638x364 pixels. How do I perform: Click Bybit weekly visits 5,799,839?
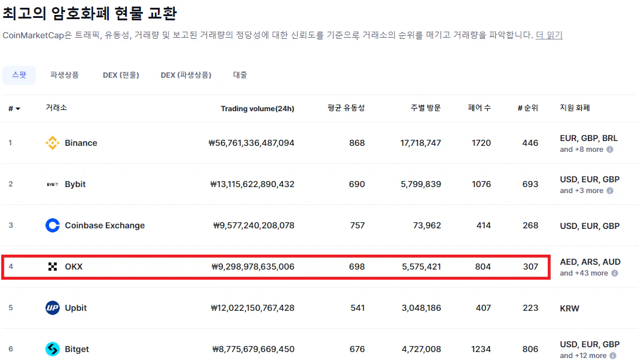421,184
